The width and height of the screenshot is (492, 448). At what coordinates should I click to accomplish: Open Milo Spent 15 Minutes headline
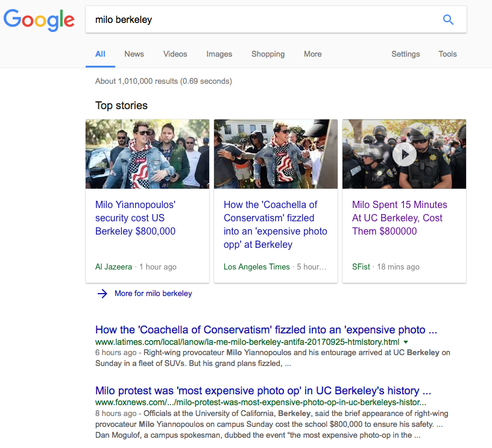[399, 218]
